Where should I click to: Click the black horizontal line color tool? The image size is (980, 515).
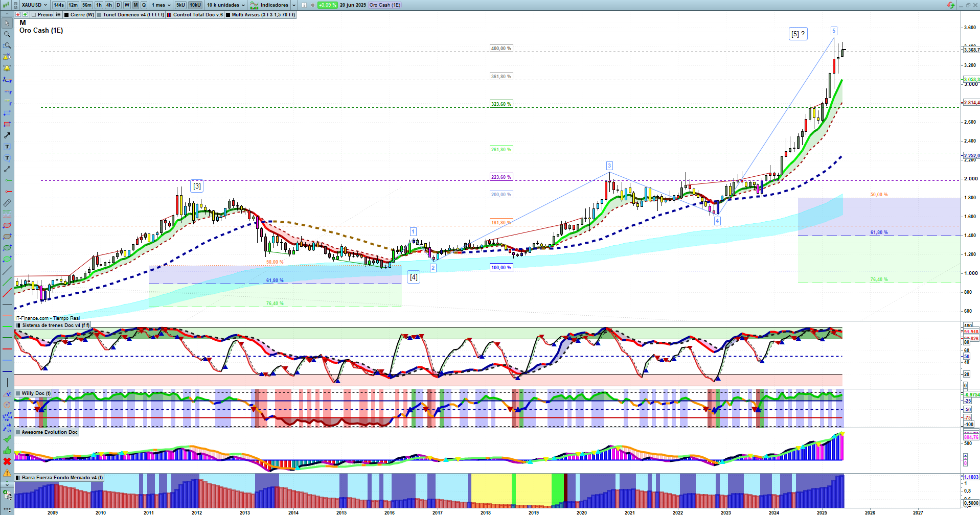click(x=7, y=304)
